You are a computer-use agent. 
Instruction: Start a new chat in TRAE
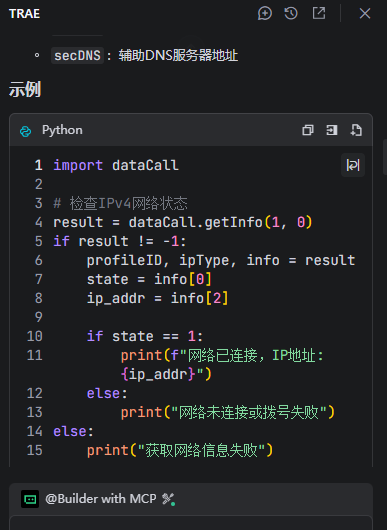click(265, 14)
